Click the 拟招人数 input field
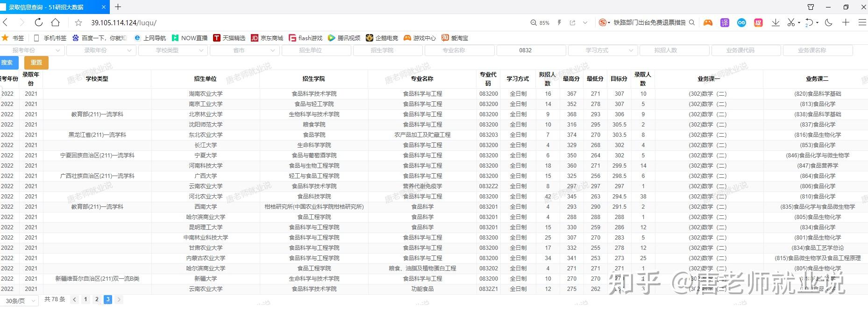 pos(675,50)
